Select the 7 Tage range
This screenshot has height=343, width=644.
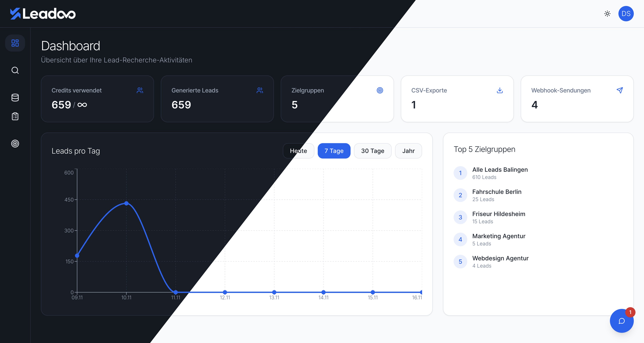point(334,151)
